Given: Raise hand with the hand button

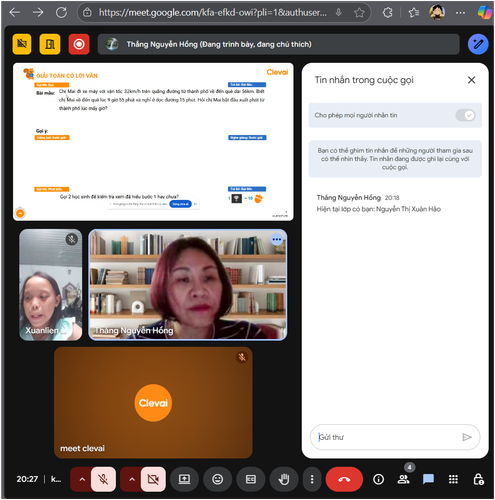Looking at the screenshot, I should tap(284, 479).
